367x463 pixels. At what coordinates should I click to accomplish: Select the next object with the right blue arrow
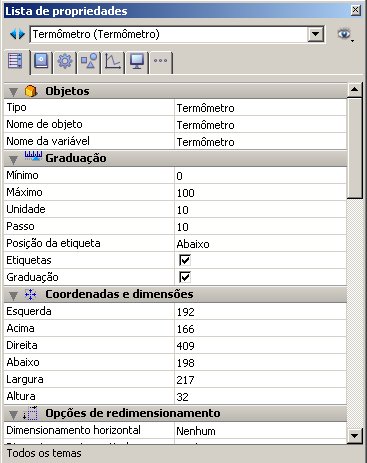(22, 34)
